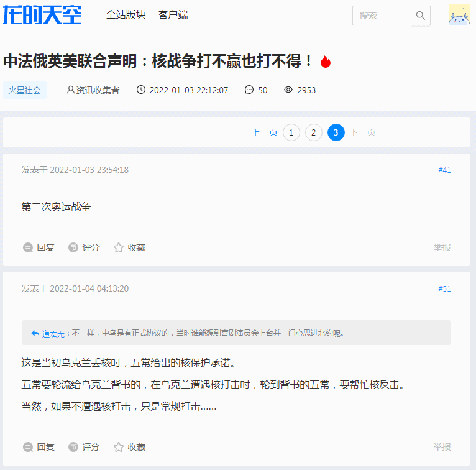Screen dimensions: 476x470
Task: Click the disabled 下一页 link
Action: [x=362, y=132]
